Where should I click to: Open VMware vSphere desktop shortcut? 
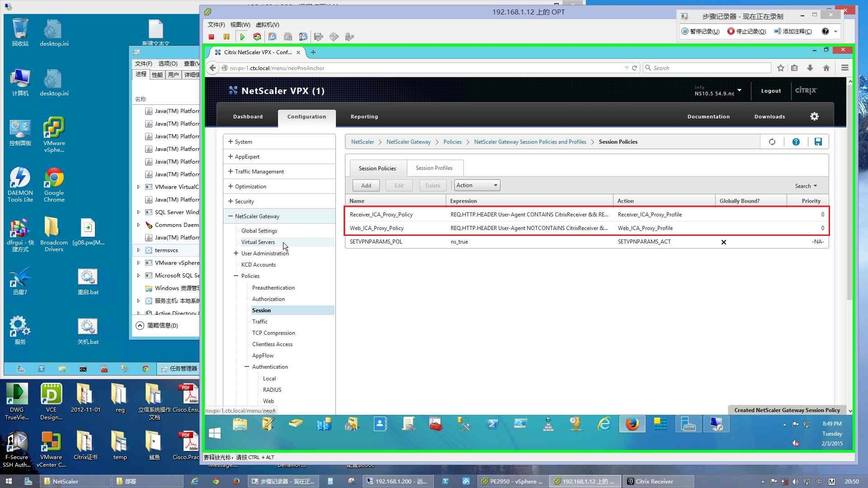pos(54,135)
